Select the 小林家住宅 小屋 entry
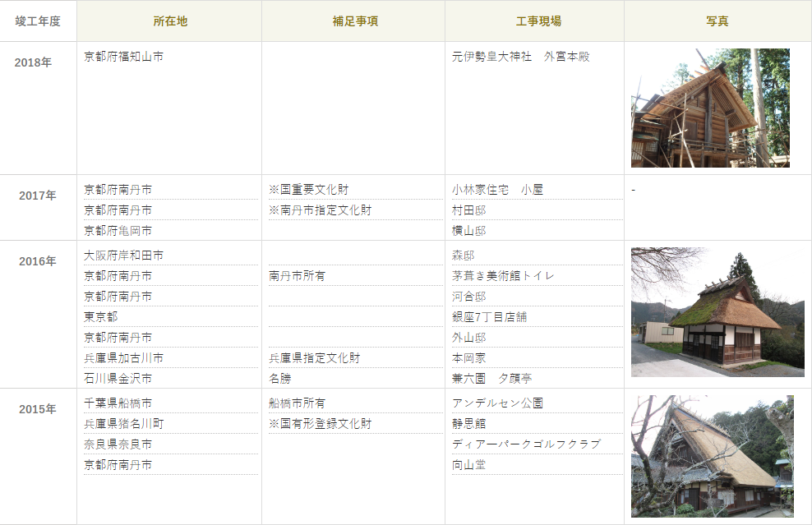Screen dimensions: 812x525 (497, 190)
